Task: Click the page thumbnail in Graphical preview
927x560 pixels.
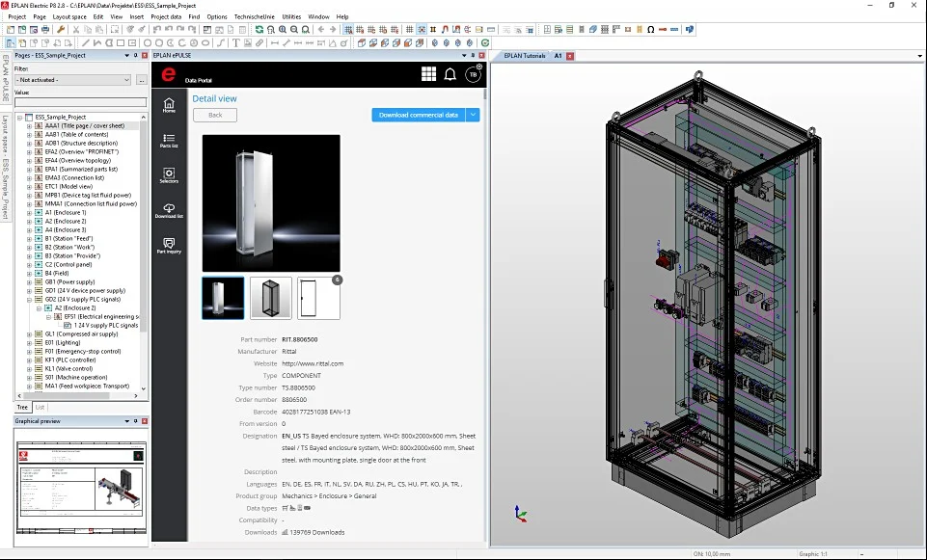Action: tap(81, 488)
